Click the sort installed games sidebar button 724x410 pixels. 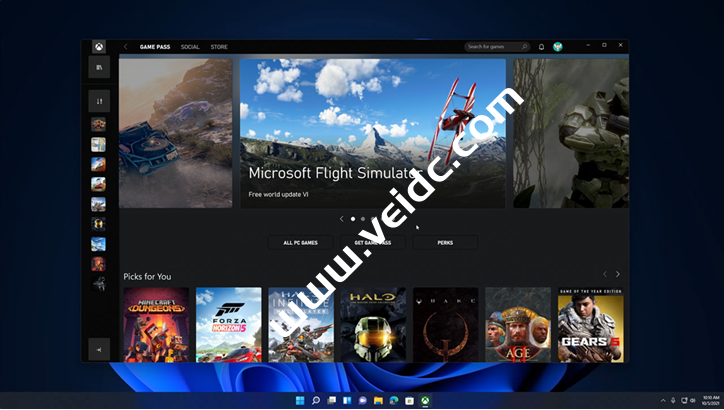[99, 101]
